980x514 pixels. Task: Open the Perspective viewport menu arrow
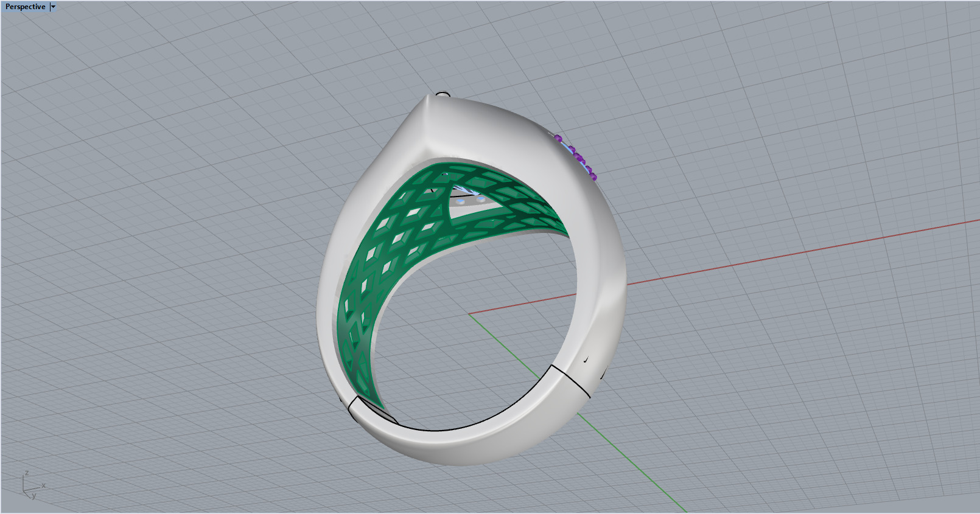coord(53,7)
